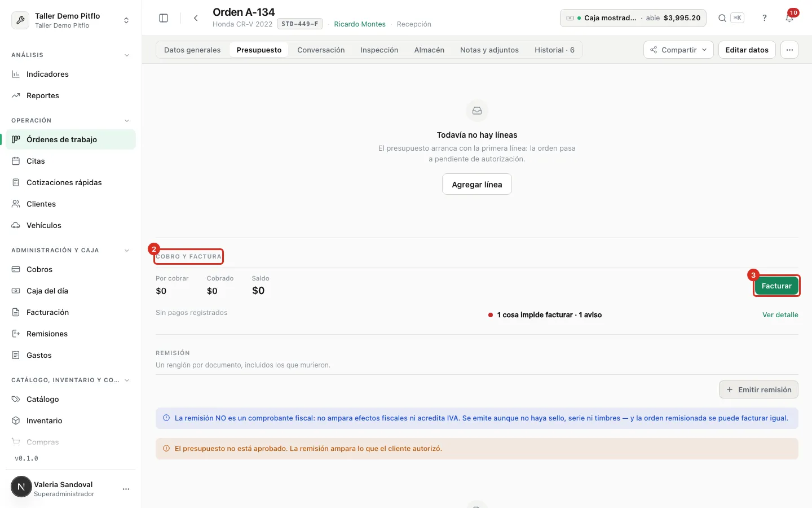Open the Compartir dropdown
The width and height of the screenshot is (812, 508).
point(678,50)
